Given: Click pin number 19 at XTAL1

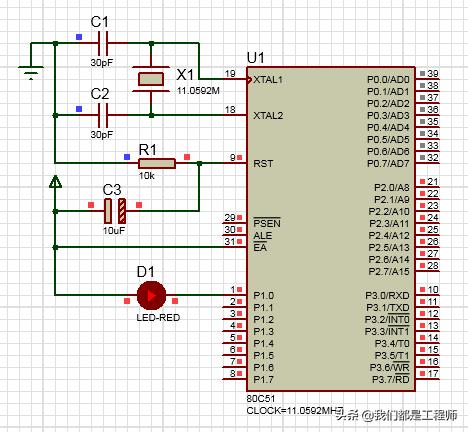Looking at the screenshot, I should point(230,74).
